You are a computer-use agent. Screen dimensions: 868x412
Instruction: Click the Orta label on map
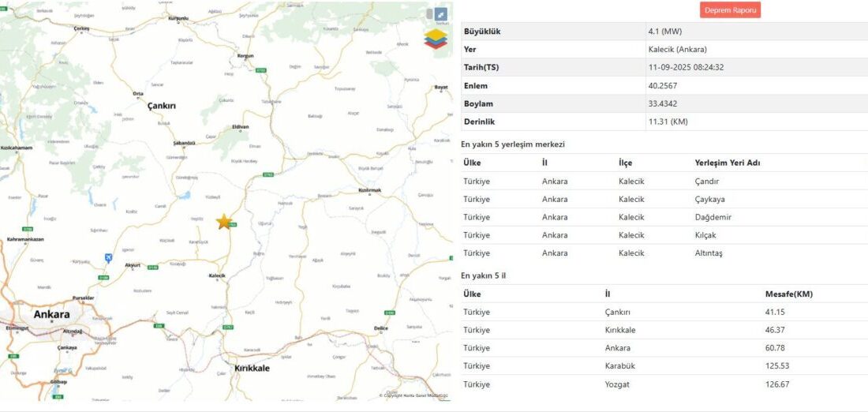coord(138,94)
